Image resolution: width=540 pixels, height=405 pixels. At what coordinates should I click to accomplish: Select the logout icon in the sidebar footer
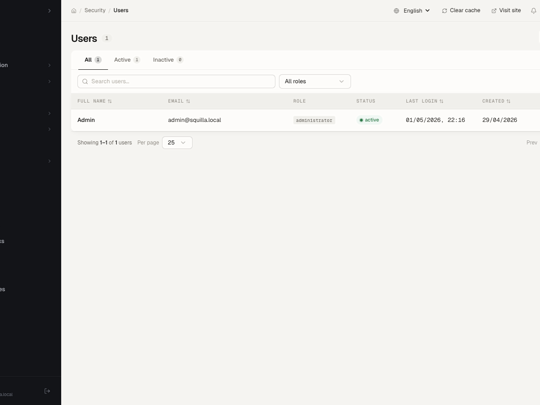pos(47,391)
